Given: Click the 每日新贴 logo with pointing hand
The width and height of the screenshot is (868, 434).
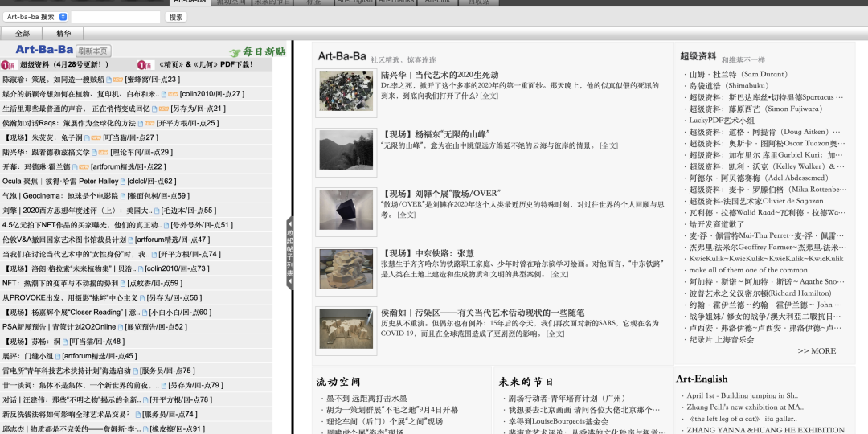Looking at the screenshot, I should [x=257, y=51].
